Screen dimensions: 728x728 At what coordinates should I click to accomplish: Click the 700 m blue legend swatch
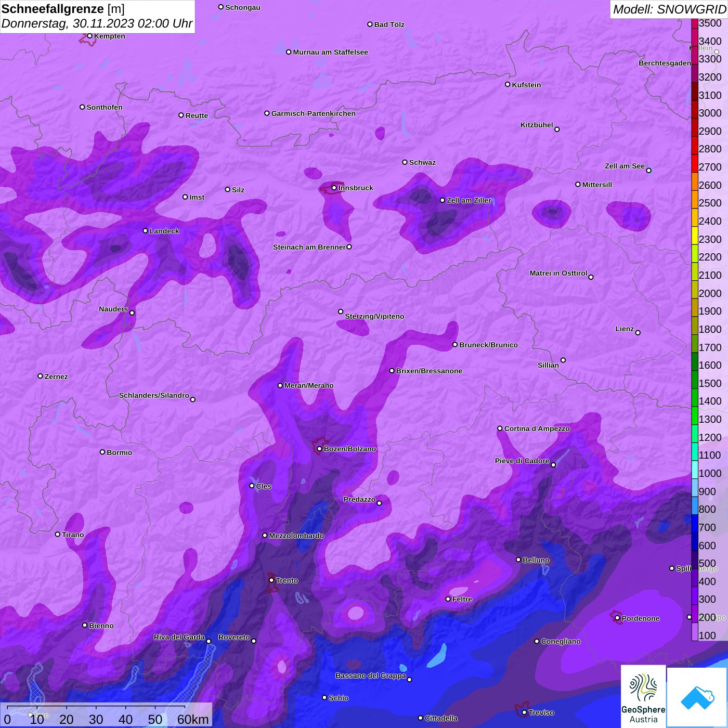click(x=695, y=523)
